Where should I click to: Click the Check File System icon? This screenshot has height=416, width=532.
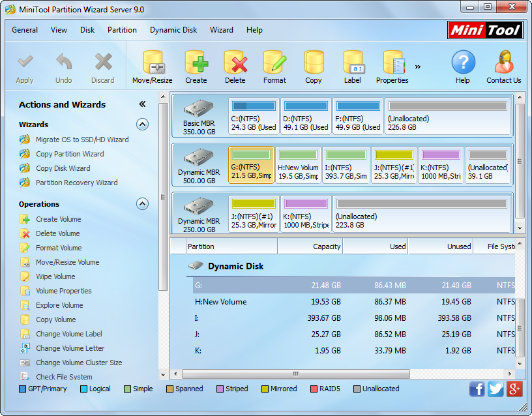point(25,377)
